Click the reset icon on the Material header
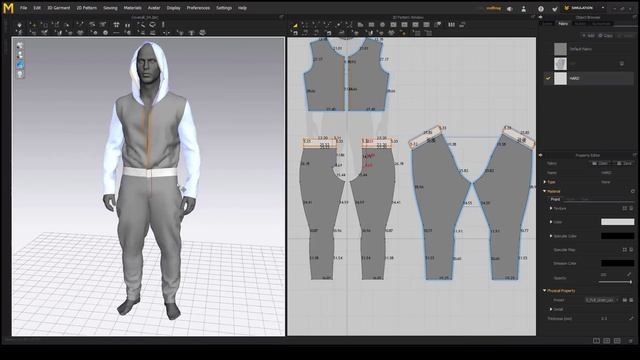 (x=633, y=191)
